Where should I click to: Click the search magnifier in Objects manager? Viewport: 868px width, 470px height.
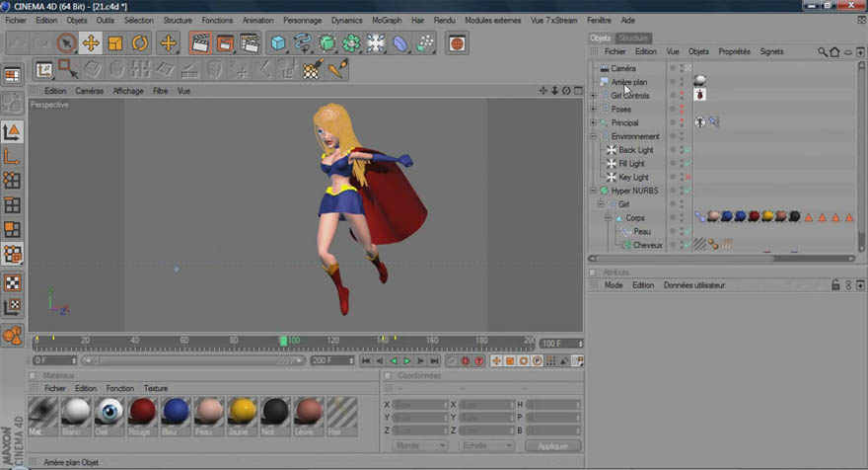[x=823, y=51]
